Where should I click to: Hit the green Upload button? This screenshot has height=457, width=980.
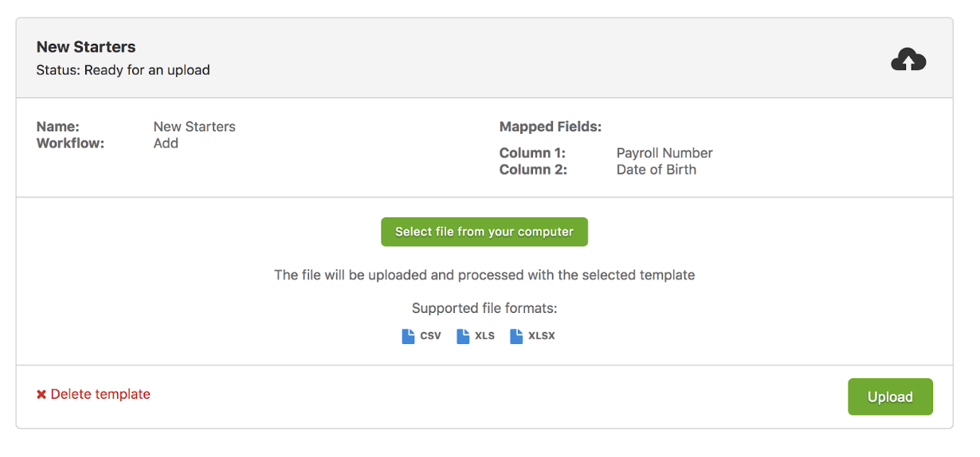pyautogui.click(x=890, y=396)
